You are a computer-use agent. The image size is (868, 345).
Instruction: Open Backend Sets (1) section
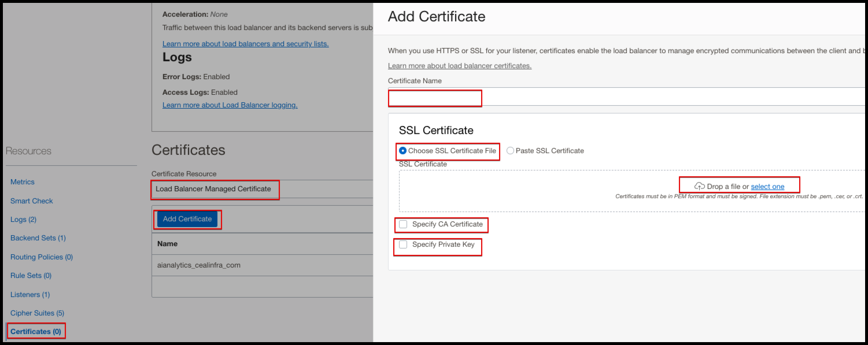pos(38,238)
